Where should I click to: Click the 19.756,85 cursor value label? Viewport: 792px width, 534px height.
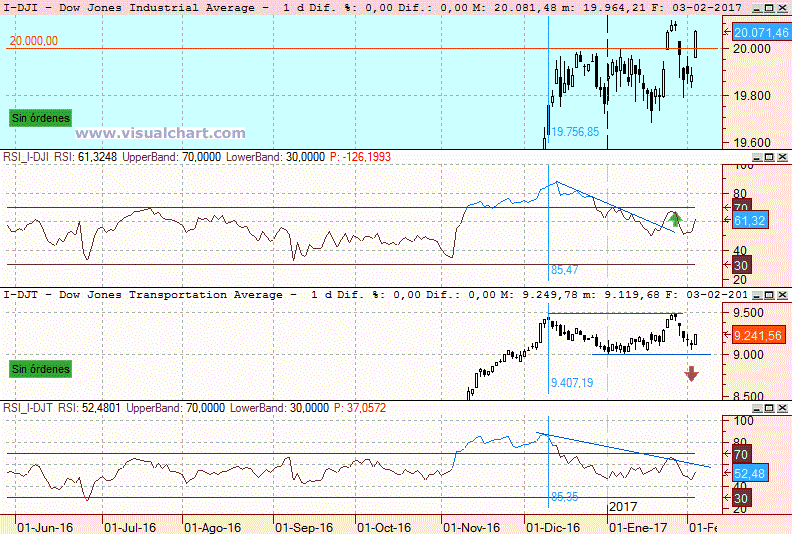(575, 132)
